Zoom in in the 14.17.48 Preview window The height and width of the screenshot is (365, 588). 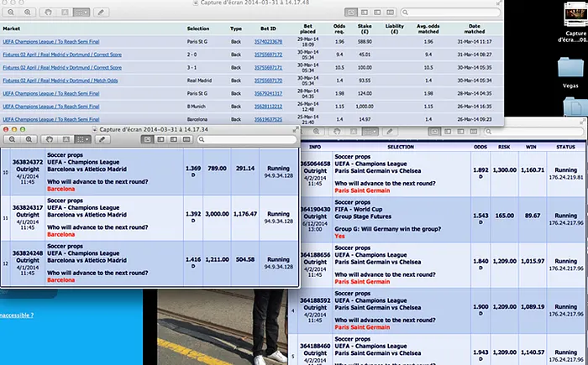tap(28, 13)
